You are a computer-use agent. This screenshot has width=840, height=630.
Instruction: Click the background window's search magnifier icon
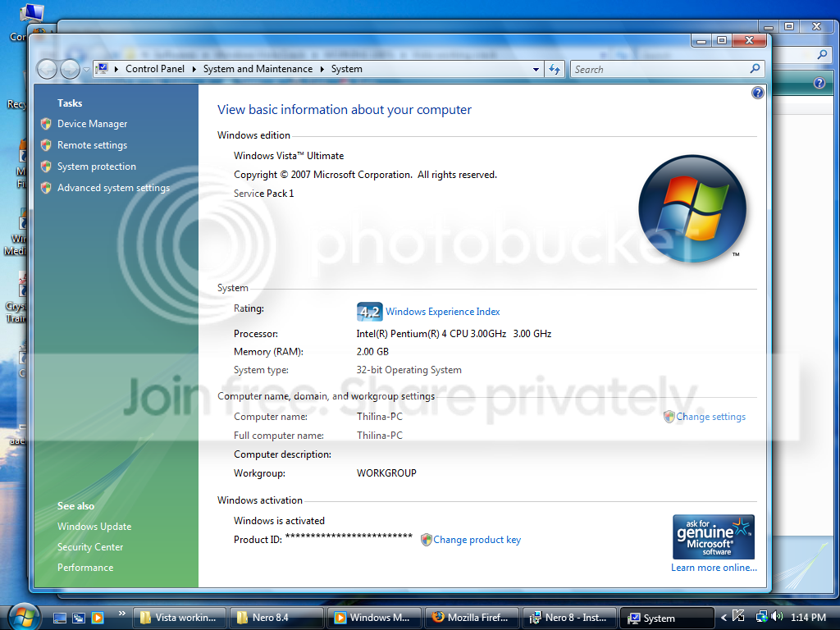822,54
